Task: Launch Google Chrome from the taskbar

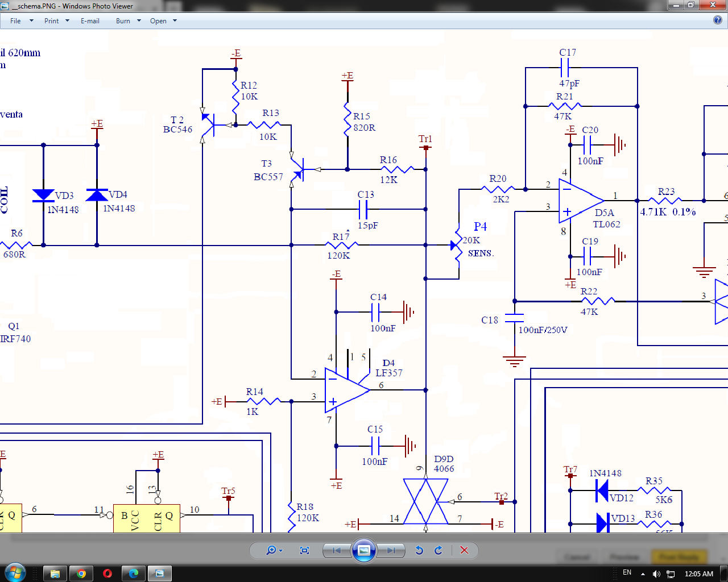Action: (x=81, y=573)
